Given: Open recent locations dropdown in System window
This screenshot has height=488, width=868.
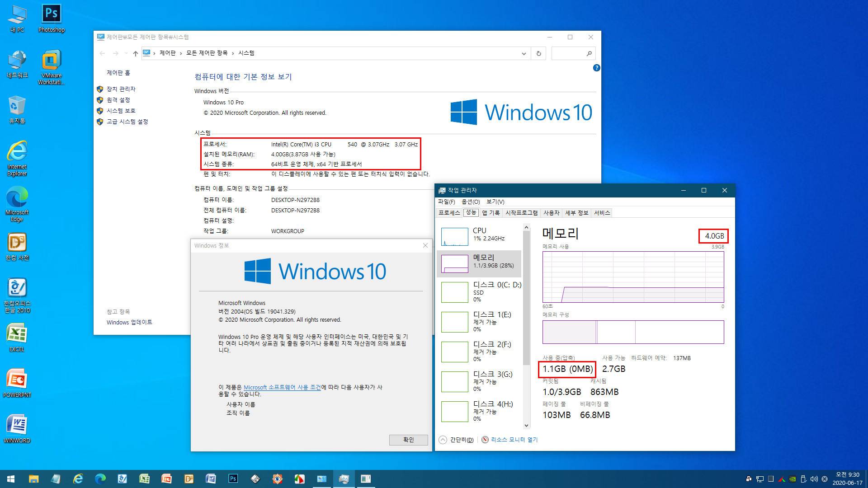Looking at the screenshot, I should 126,53.
